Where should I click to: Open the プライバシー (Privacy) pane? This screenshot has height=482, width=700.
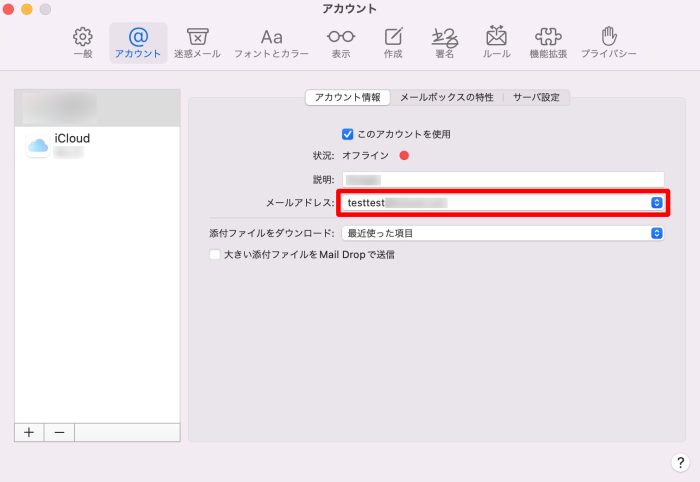608,43
